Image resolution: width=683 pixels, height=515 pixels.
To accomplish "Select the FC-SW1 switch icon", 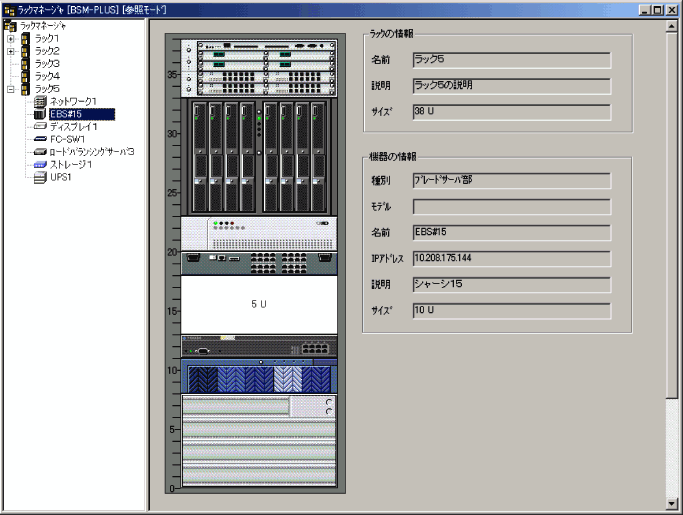I will coord(40,139).
